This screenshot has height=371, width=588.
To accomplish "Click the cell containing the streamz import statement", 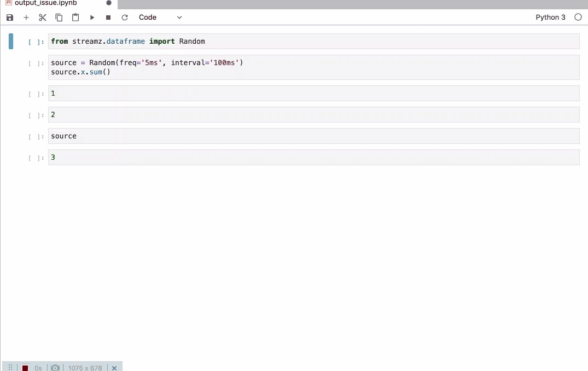I will click(313, 41).
